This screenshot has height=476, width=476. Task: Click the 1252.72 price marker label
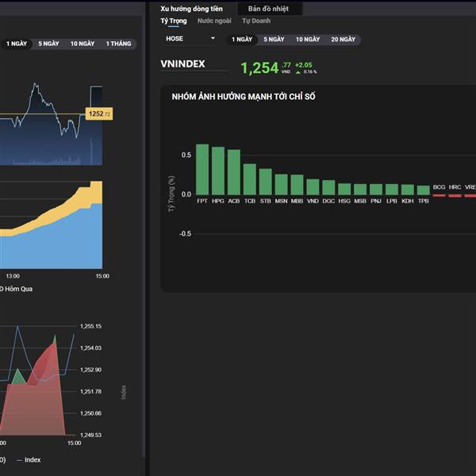pos(99,113)
